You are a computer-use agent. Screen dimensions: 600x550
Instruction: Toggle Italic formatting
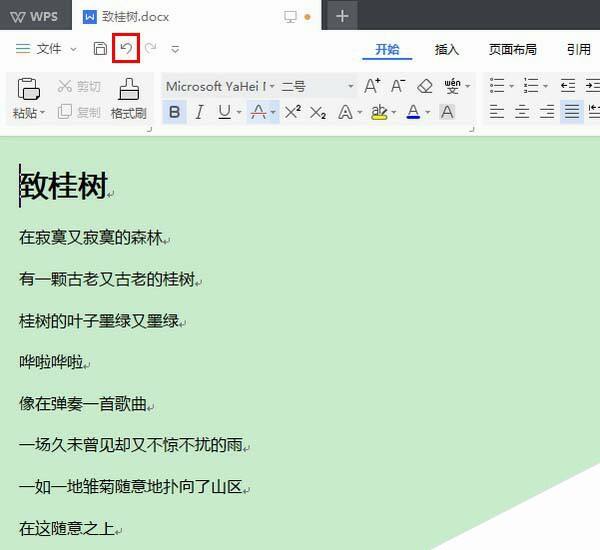199,112
